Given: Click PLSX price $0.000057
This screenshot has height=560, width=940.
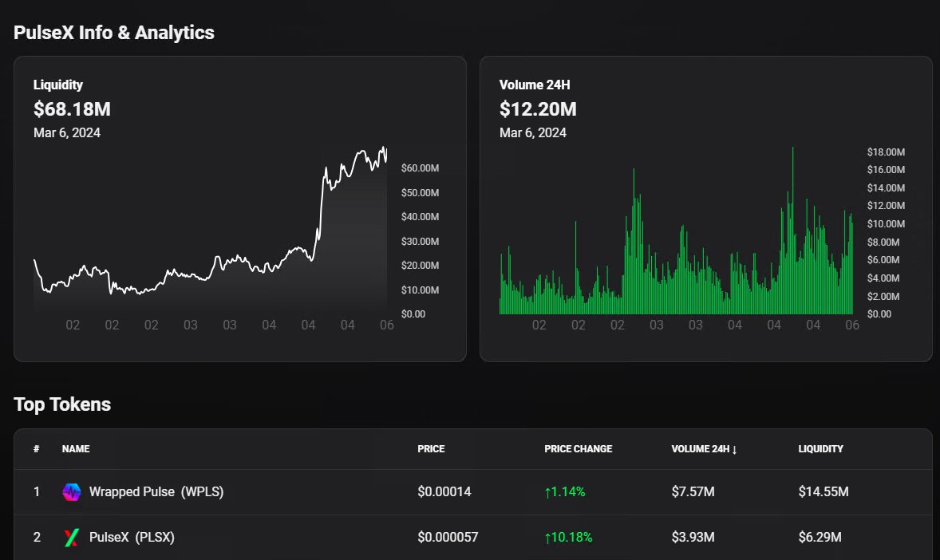Looking at the screenshot, I should pos(448,537).
